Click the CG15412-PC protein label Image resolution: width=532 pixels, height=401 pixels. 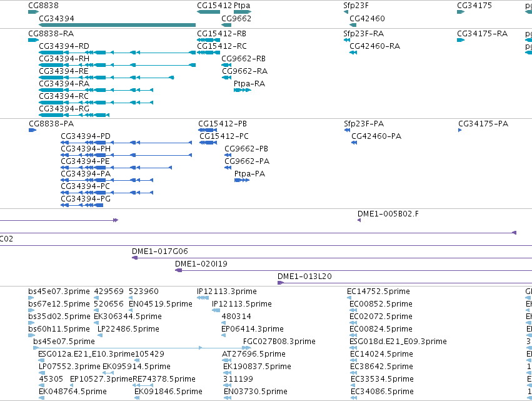[224, 136]
